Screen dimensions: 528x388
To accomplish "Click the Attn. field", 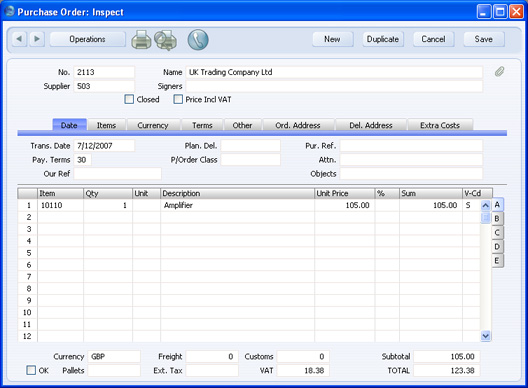I will pyautogui.click(x=411, y=160).
